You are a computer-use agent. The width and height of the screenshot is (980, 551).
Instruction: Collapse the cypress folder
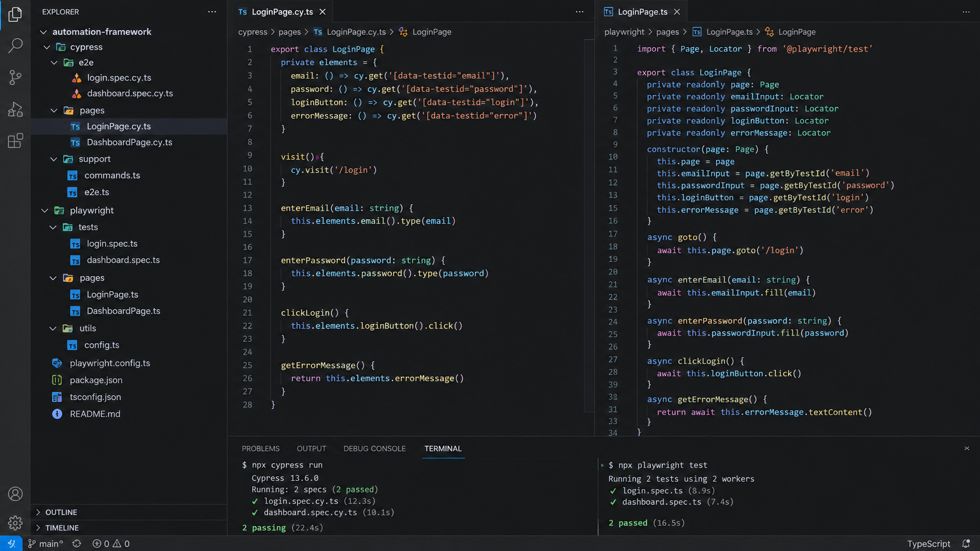pos(47,47)
